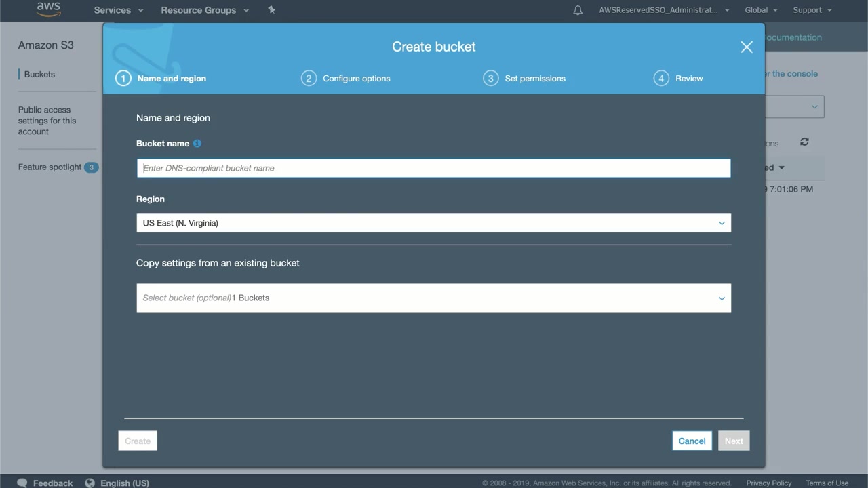Click the English (US) language selector
The image size is (868, 488).
[125, 483]
